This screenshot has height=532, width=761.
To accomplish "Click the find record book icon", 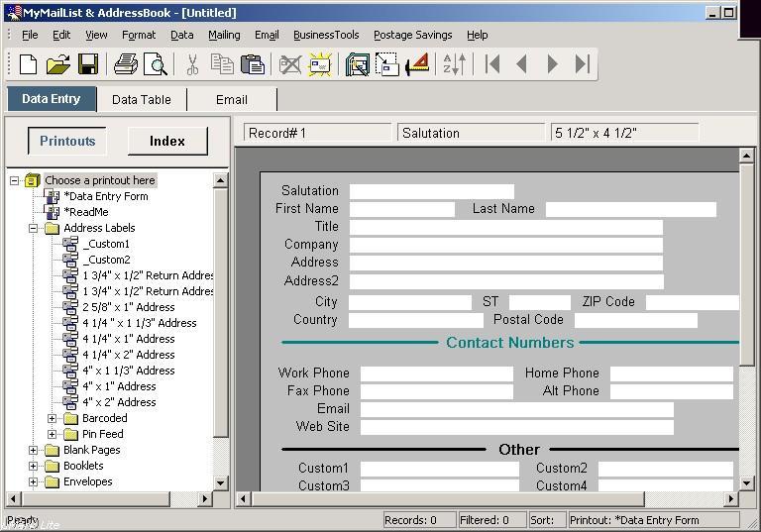I will tap(358, 64).
